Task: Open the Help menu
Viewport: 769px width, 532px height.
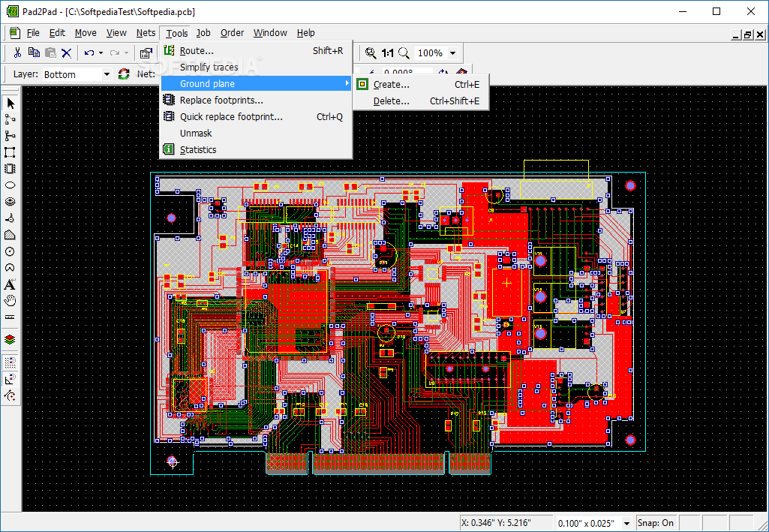Action: [x=306, y=33]
